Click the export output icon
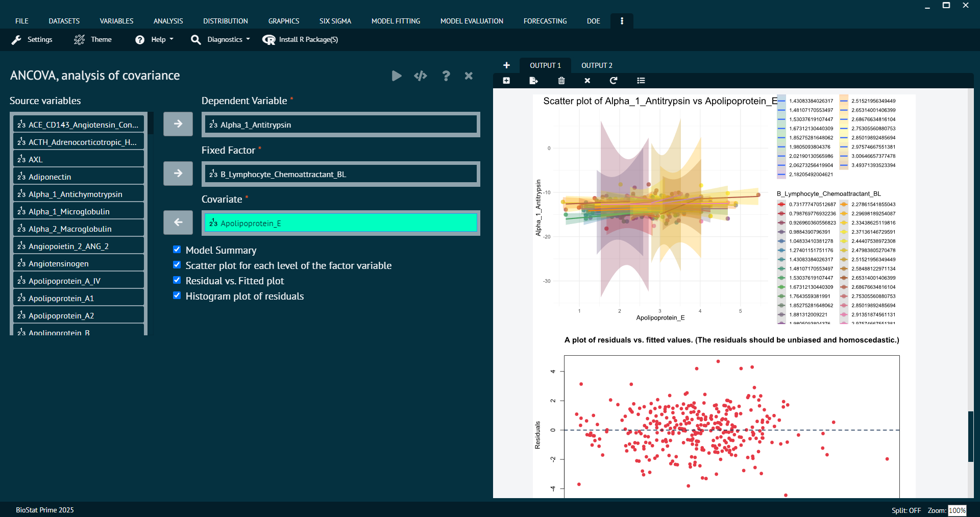Viewport: 980px width, 517px height. pos(534,81)
